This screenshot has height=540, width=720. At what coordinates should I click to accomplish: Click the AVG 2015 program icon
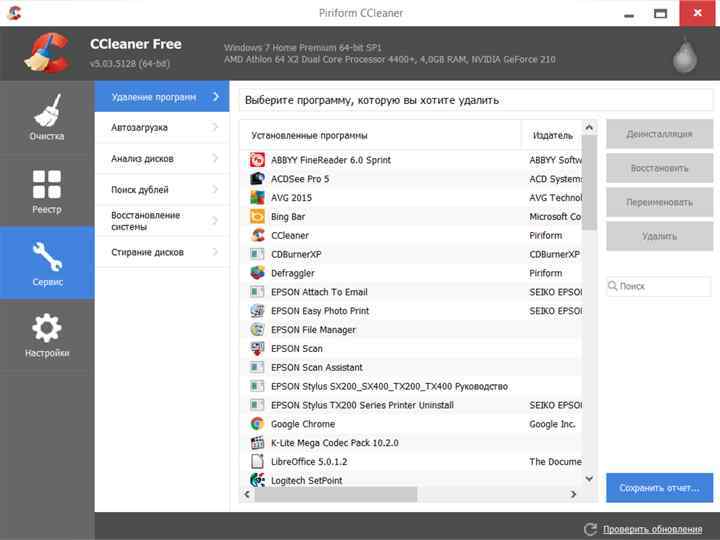(x=257, y=198)
